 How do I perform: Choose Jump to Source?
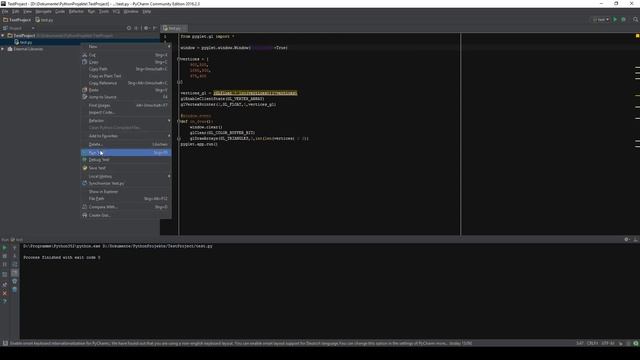[x=126, y=97]
